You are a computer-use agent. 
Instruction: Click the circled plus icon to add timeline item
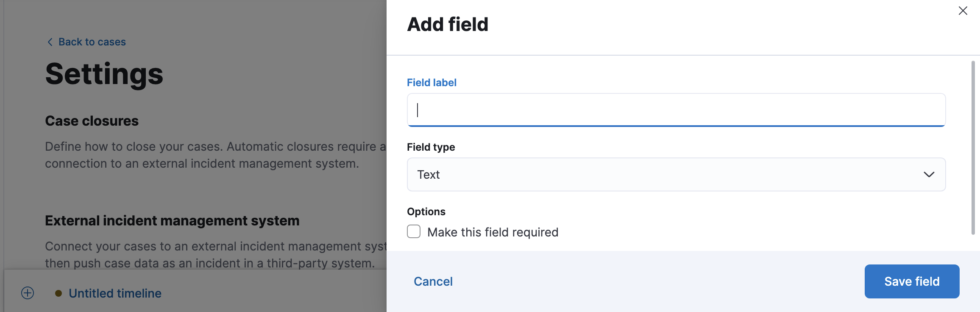coord(27,292)
